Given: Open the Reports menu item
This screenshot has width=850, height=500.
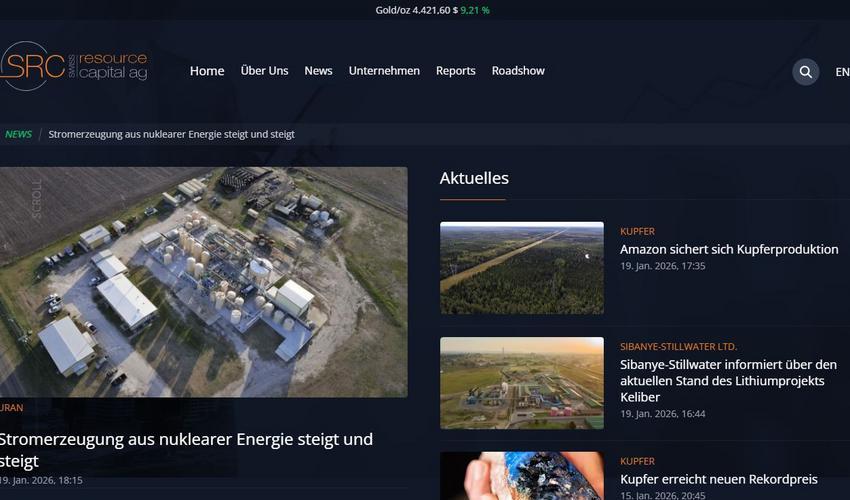Looking at the screenshot, I should coord(456,71).
